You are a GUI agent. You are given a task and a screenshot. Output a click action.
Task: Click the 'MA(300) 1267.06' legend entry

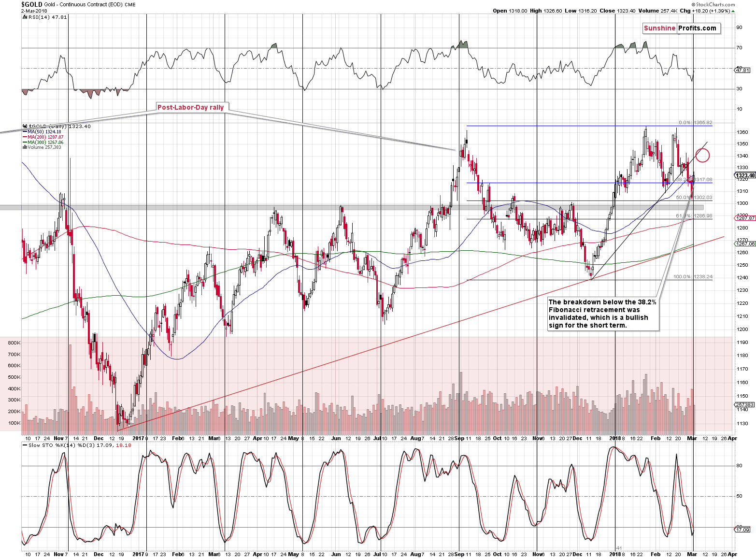point(45,143)
